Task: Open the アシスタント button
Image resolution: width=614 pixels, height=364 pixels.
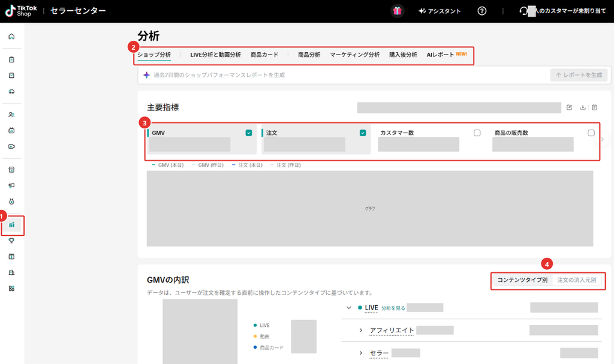Action: (440, 11)
